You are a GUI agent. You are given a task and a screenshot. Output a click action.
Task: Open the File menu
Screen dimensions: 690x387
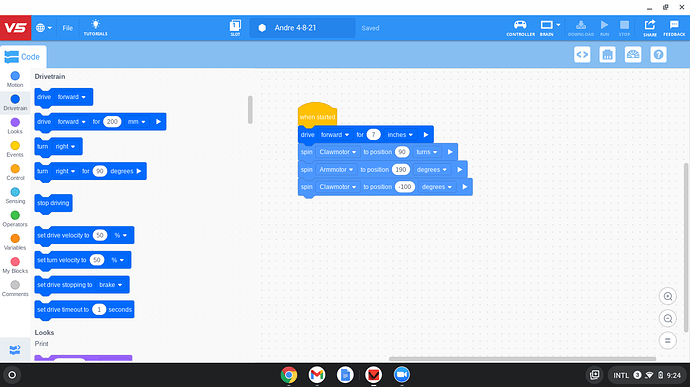coord(67,28)
